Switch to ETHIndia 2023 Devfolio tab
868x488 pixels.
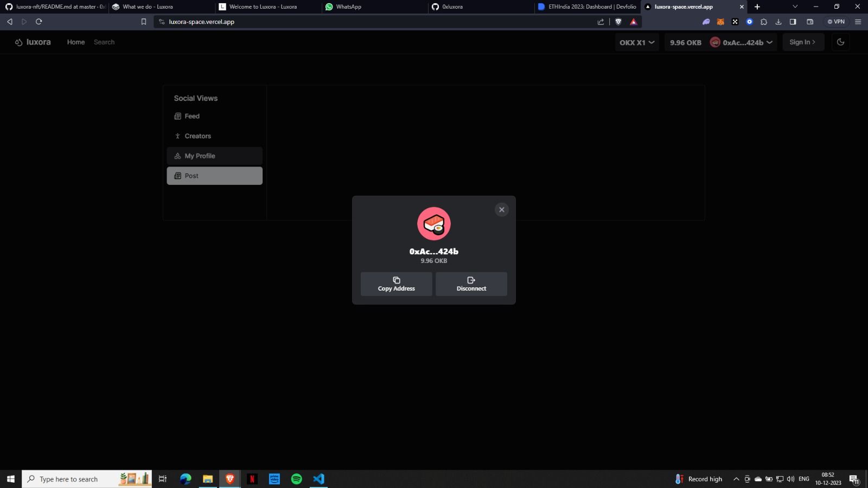coord(587,7)
